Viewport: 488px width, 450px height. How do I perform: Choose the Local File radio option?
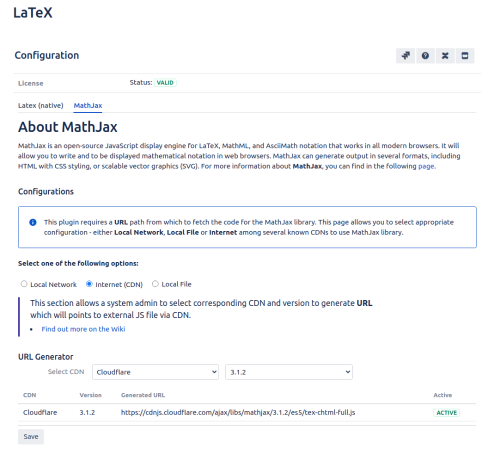(155, 284)
